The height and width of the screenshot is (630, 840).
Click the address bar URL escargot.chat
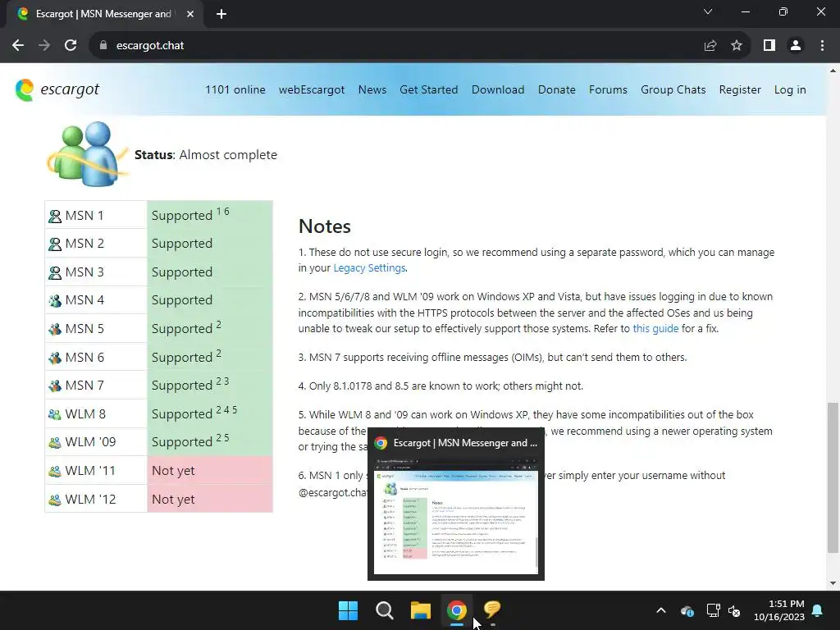(150, 46)
